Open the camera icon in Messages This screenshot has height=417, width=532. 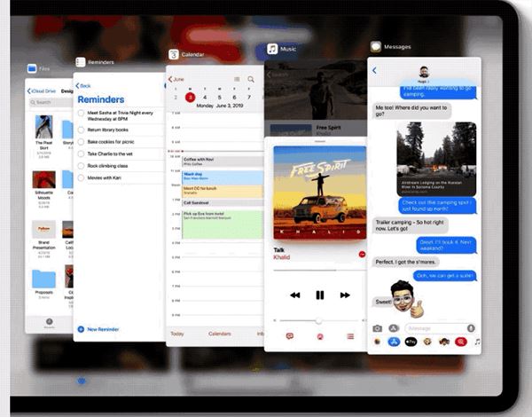tap(377, 328)
